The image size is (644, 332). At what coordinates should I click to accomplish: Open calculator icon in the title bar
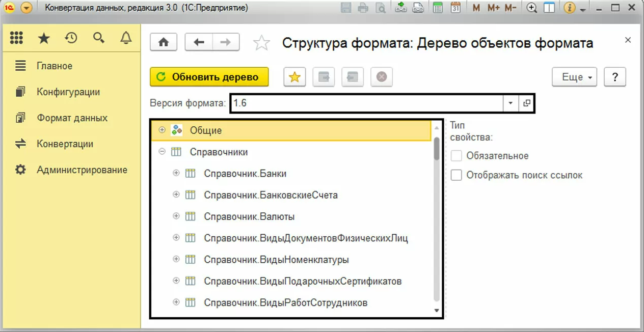point(437,8)
